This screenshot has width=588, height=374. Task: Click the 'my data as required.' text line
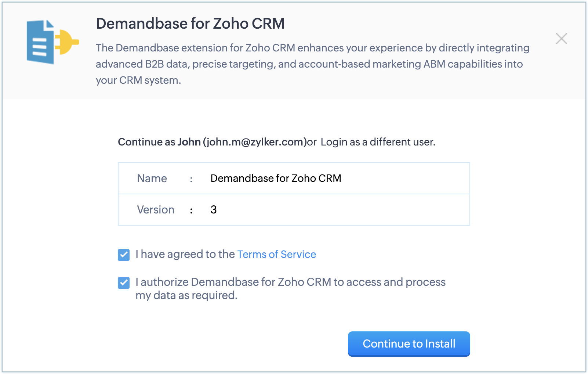click(x=186, y=295)
